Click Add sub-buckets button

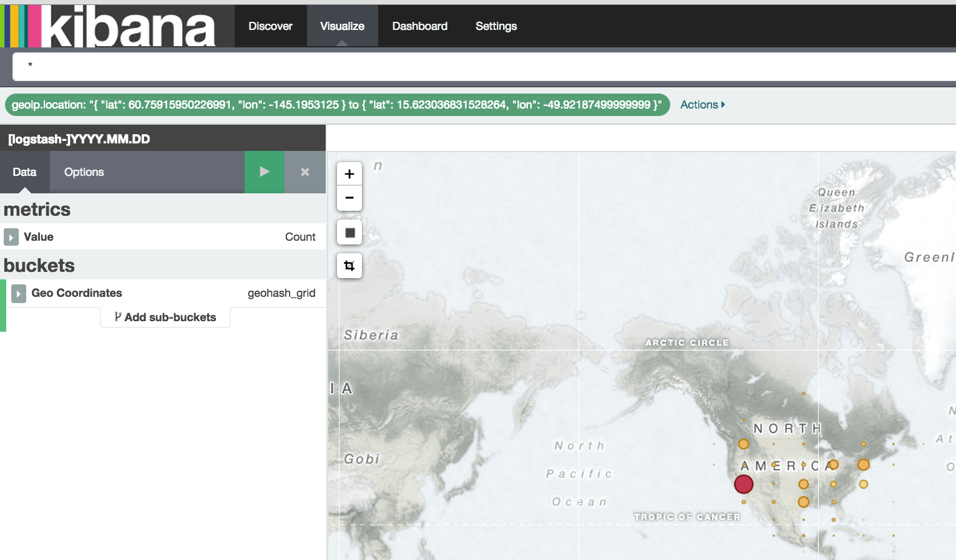click(165, 317)
